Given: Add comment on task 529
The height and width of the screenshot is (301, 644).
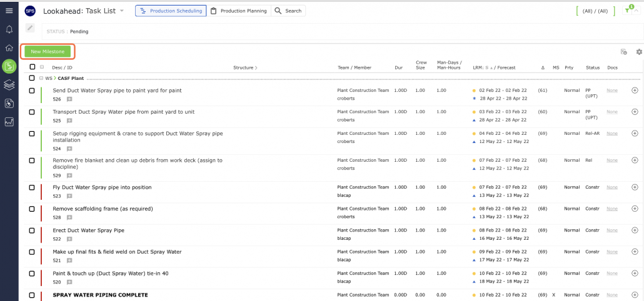Looking at the screenshot, I should pos(69,175).
